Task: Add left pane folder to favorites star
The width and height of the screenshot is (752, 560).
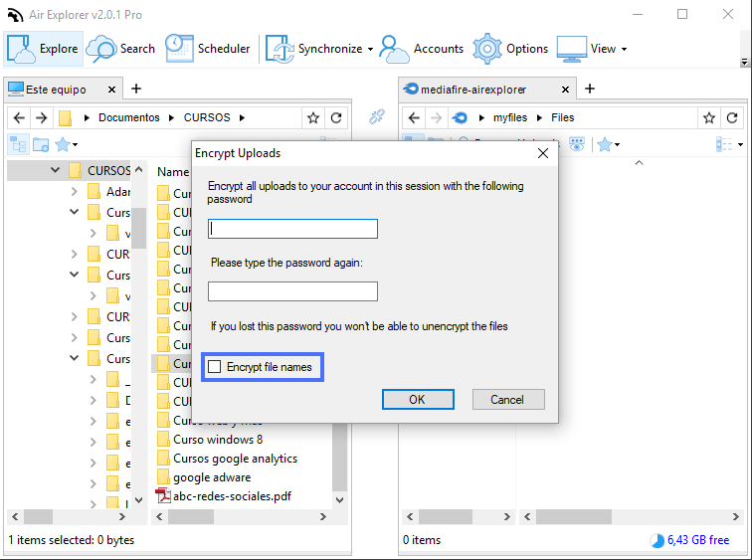Action: click(x=313, y=118)
